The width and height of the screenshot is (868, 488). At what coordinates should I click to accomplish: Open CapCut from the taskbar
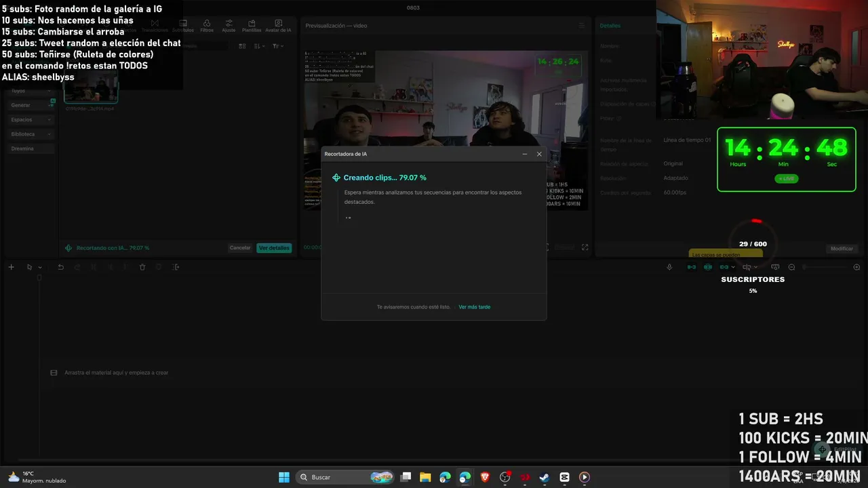(x=564, y=477)
